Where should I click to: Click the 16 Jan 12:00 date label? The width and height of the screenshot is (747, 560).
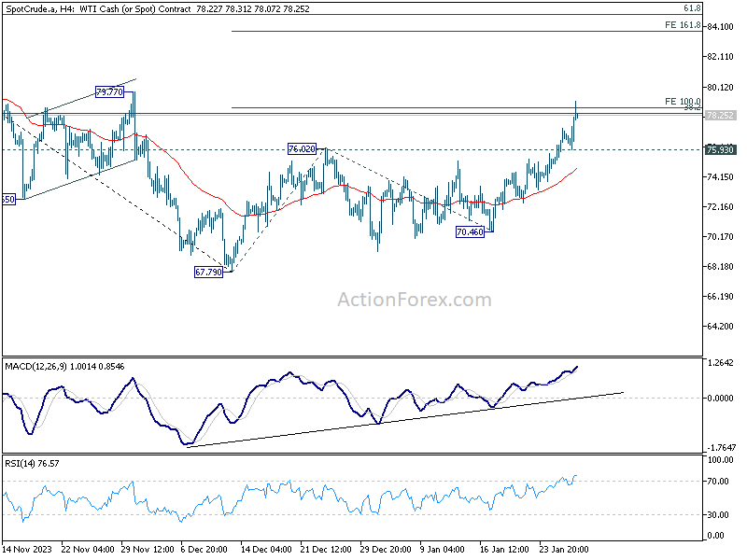(504, 549)
